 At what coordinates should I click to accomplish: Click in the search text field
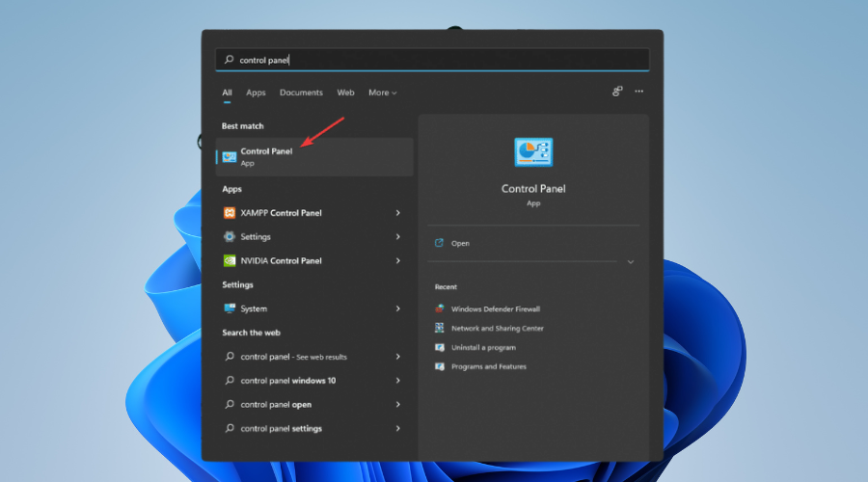click(432, 60)
